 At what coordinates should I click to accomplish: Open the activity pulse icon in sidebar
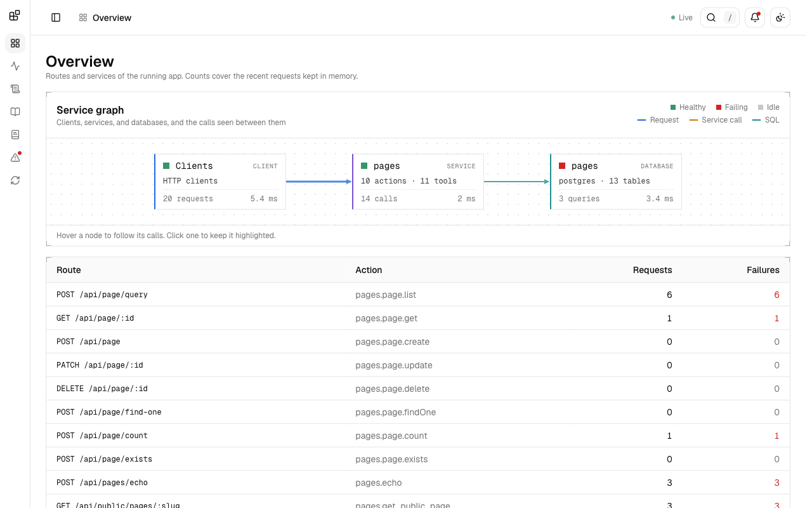coord(15,66)
